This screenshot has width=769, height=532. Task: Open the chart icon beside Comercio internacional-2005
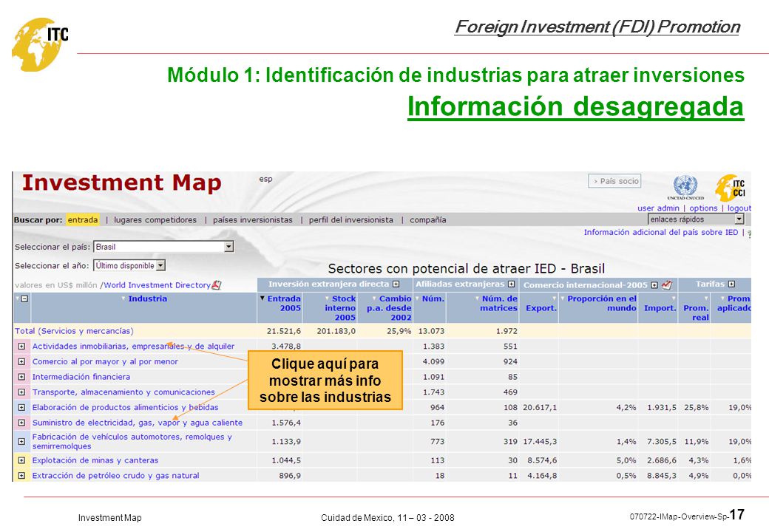pyautogui.click(x=666, y=284)
